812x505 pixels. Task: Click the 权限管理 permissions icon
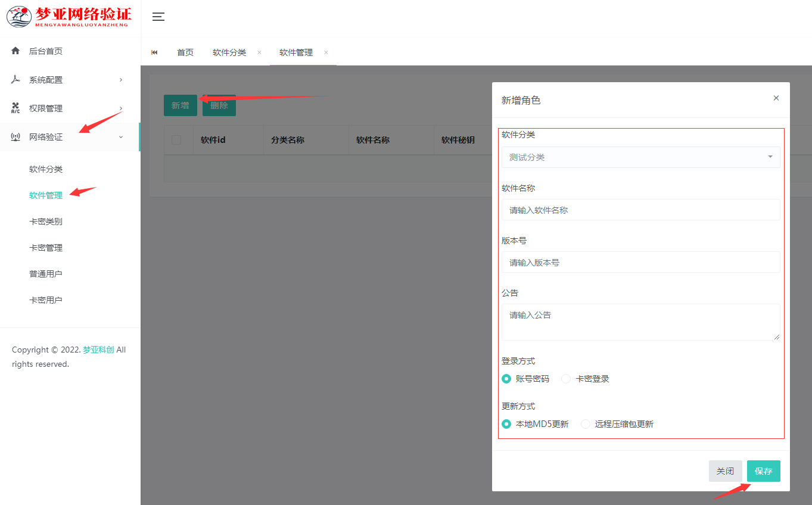[x=15, y=108]
